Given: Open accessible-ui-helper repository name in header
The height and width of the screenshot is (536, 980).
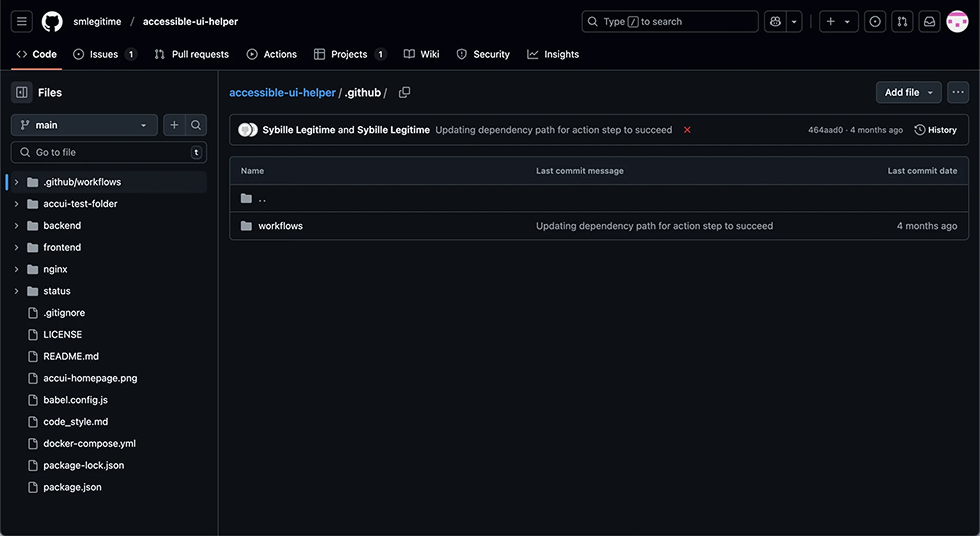Looking at the screenshot, I should pos(190,21).
